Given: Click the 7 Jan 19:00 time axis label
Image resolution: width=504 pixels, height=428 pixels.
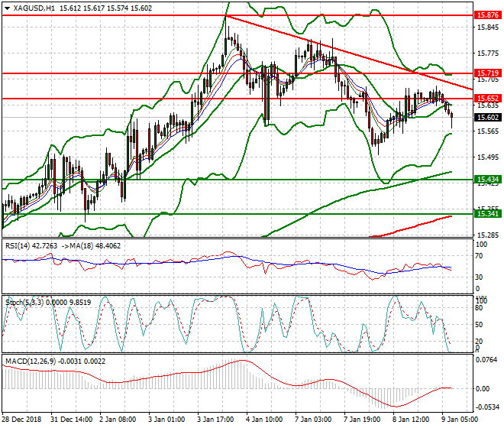Looking at the screenshot, I should point(362,420).
